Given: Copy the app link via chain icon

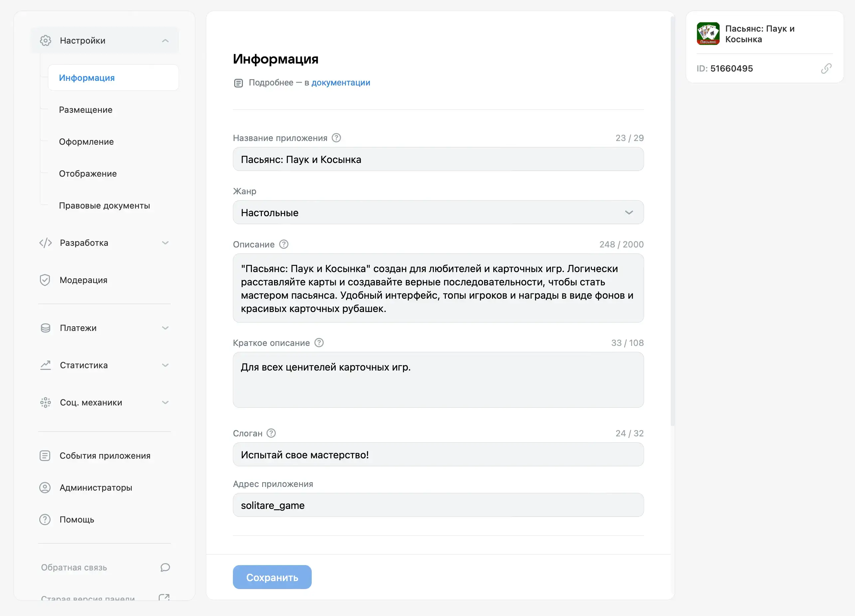Looking at the screenshot, I should 826,68.
